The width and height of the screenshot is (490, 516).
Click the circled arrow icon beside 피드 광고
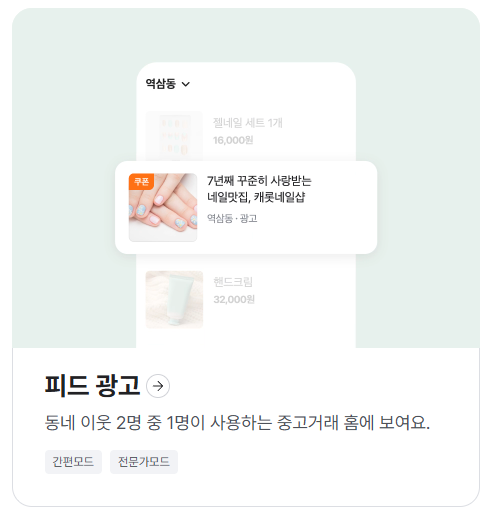coord(158,386)
